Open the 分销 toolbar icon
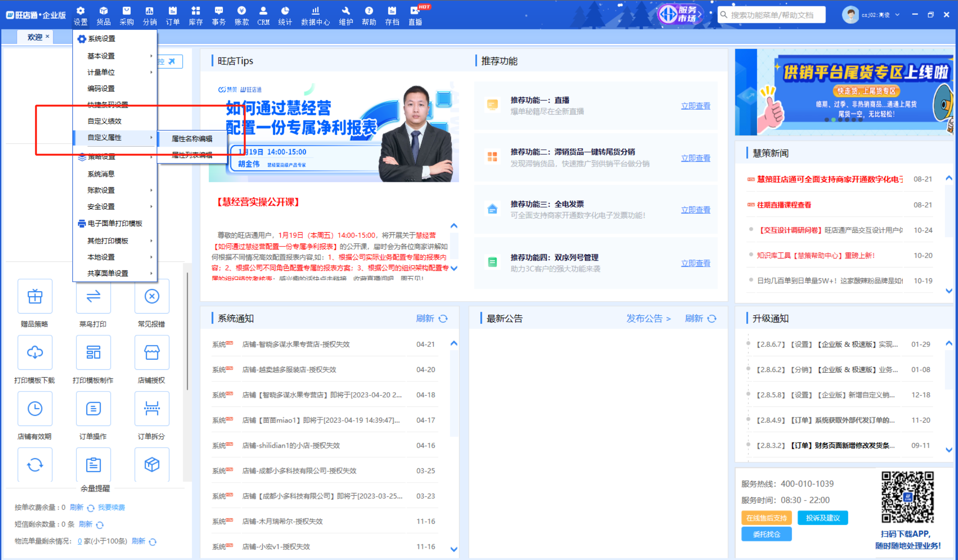The image size is (958, 560). tap(150, 16)
